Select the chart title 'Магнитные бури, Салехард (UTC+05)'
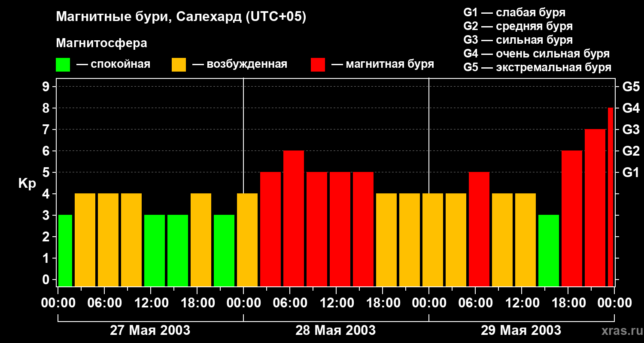The image size is (644, 343). [x=181, y=17]
